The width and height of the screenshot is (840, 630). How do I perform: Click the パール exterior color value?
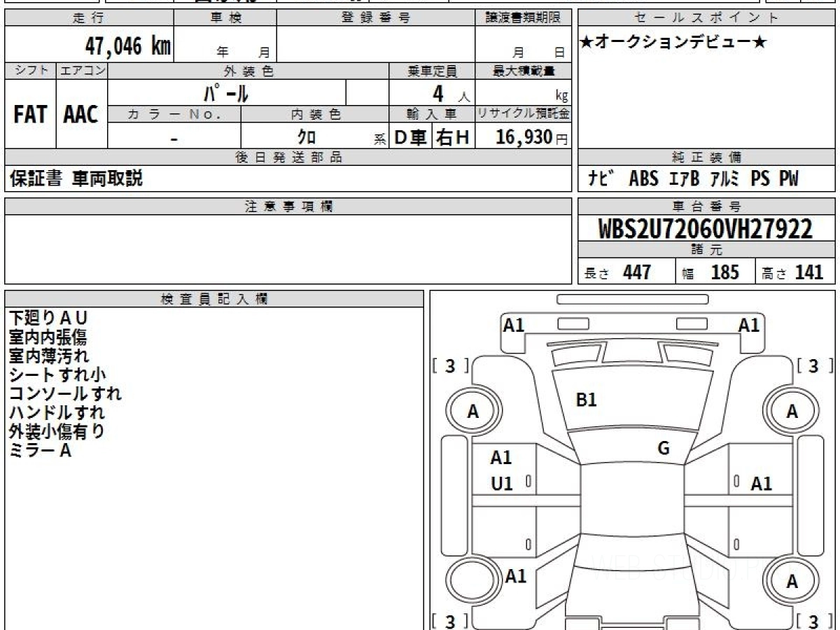click(x=227, y=92)
